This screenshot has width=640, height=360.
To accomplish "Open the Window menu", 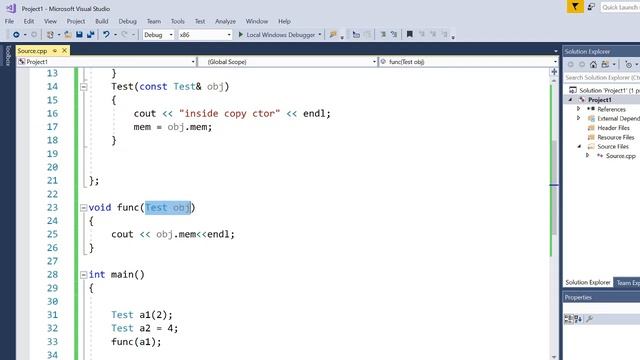I will tap(257, 21).
